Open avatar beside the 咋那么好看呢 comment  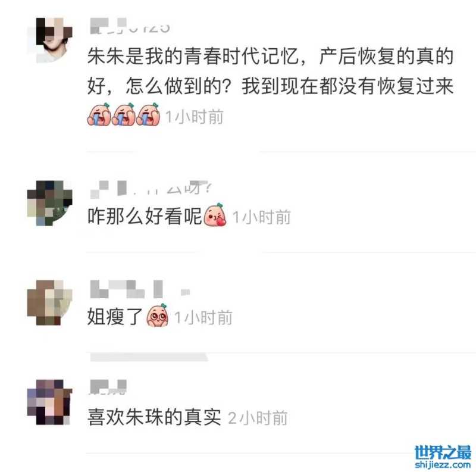click(x=50, y=203)
